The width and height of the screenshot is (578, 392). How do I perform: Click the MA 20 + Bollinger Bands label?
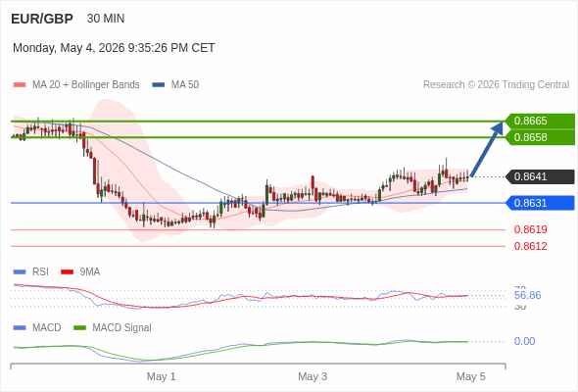(86, 85)
